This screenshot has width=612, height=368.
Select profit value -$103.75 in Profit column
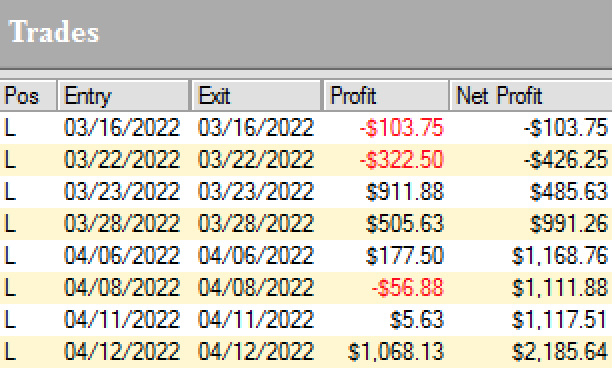[402, 128]
